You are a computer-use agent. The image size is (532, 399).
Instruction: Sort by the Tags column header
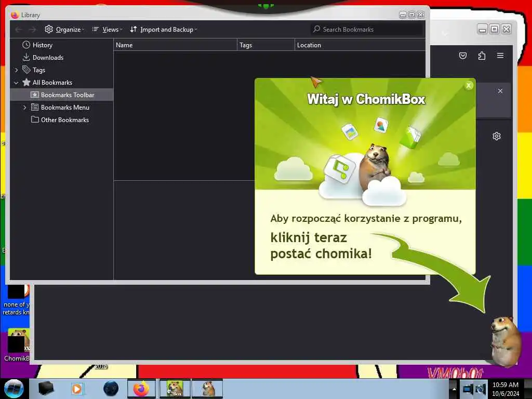(x=265, y=45)
